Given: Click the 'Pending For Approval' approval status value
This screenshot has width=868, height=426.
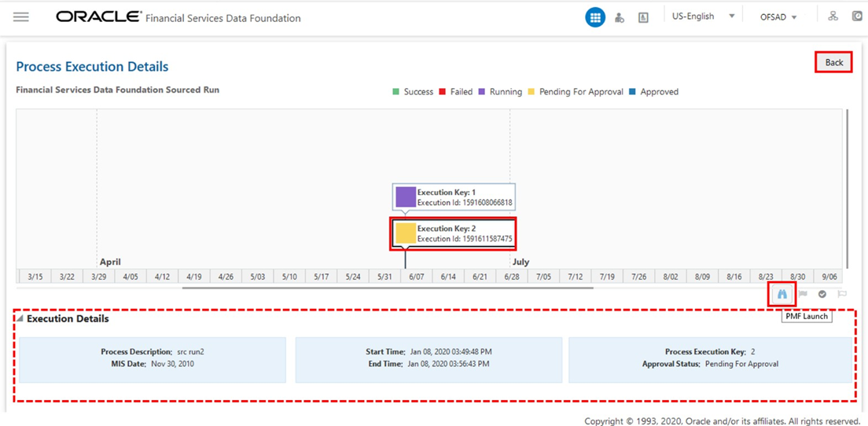Looking at the screenshot, I should pyautogui.click(x=741, y=364).
